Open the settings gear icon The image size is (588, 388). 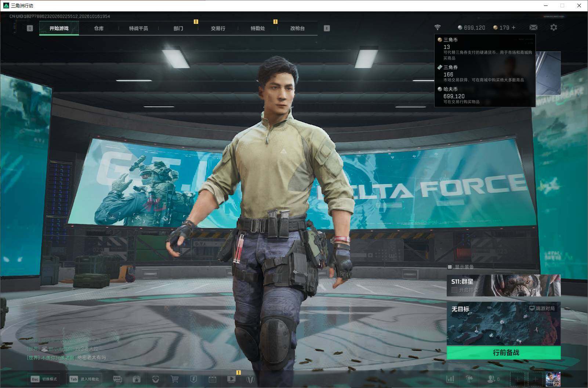coord(553,28)
